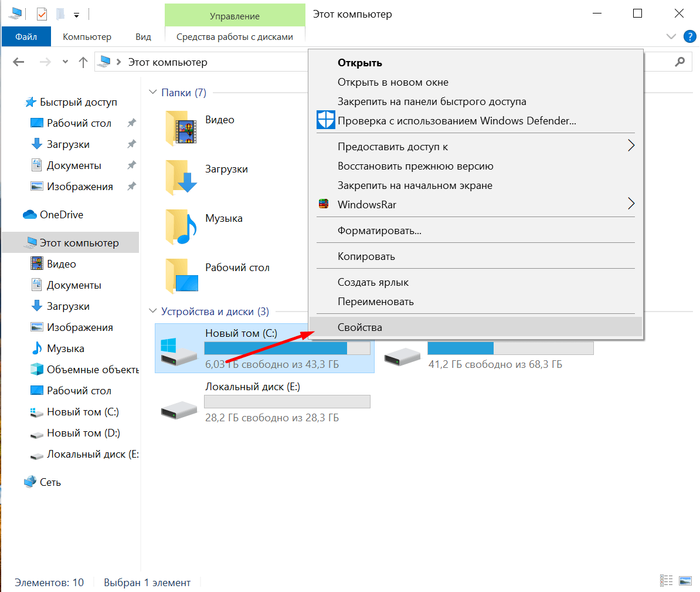700x592 pixels.
Task: Select OneDrive in the navigation pane
Action: (62, 215)
